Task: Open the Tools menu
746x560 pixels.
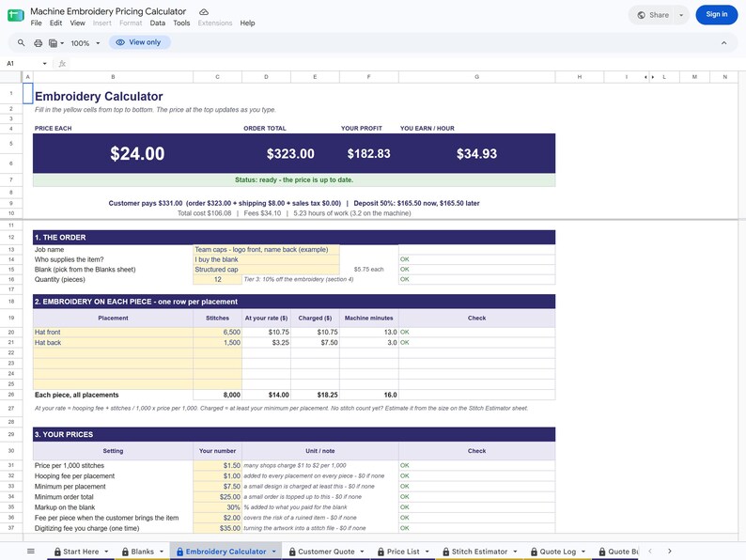Action: 181,23
